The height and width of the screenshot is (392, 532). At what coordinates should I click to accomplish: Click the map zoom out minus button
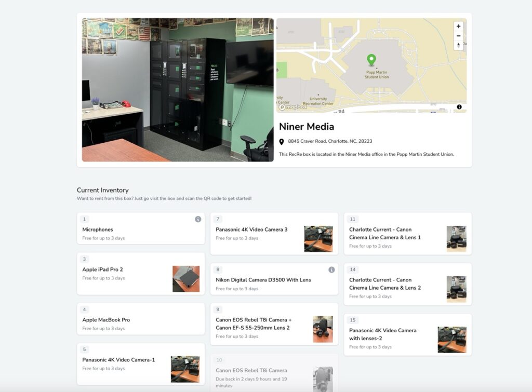pyautogui.click(x=458, y=36)
